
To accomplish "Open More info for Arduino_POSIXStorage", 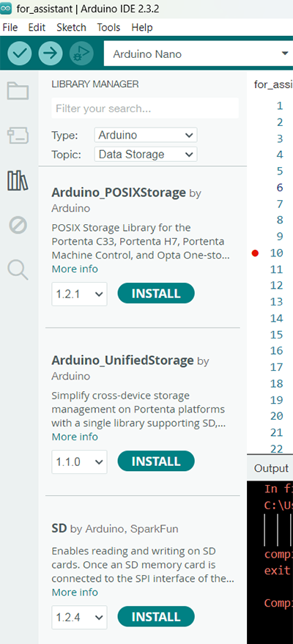I will (x=75, y=270).
